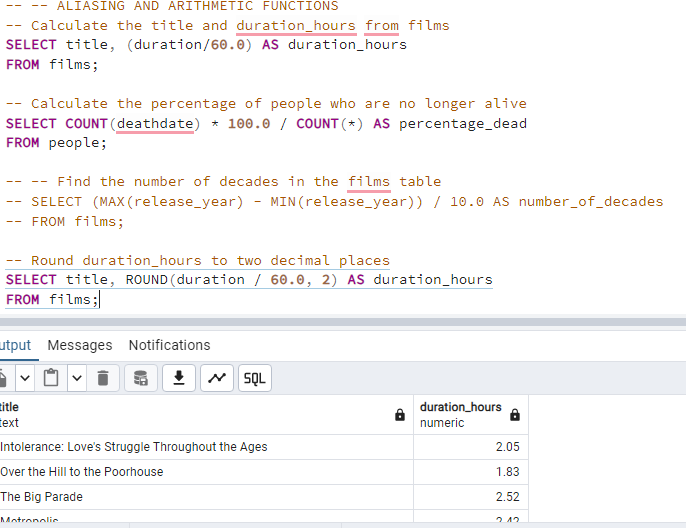This screenshot has height=528, width=686.
Task: Select the Intolerance: Love's Struggle row cell
Action: 206,447
